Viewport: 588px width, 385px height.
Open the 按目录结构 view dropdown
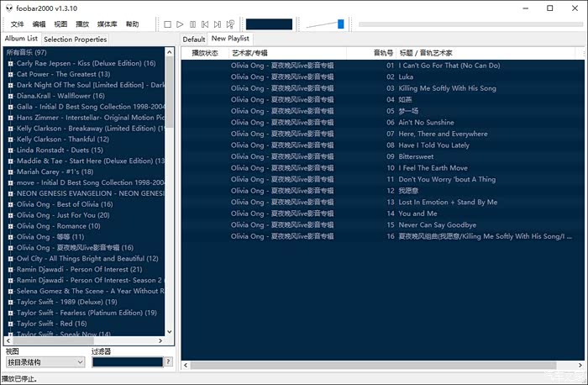click(x=45, y=362)
